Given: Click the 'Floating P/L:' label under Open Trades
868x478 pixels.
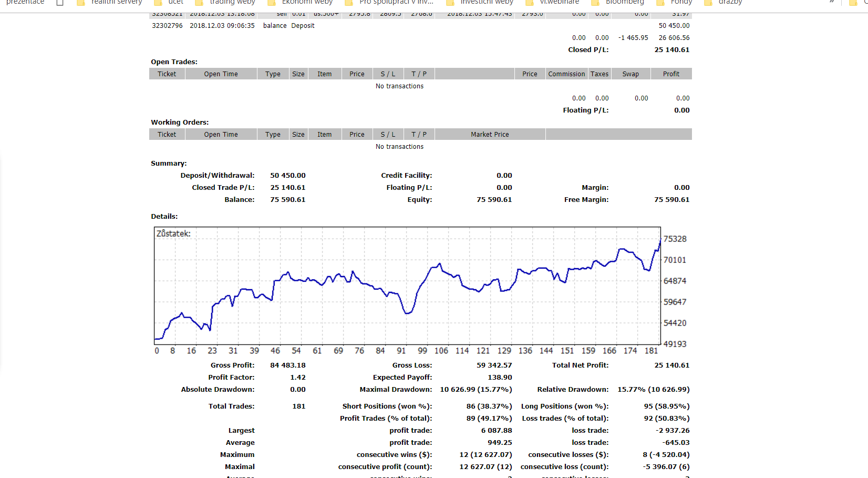Looking at the screenshot, I should (x=586, y=110).
